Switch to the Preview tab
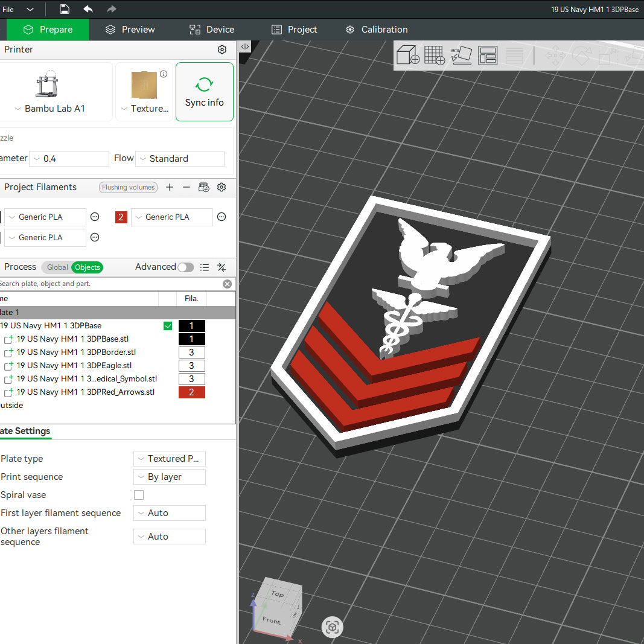The width and height of the screenshot is (644, 644). click(130, 30)
